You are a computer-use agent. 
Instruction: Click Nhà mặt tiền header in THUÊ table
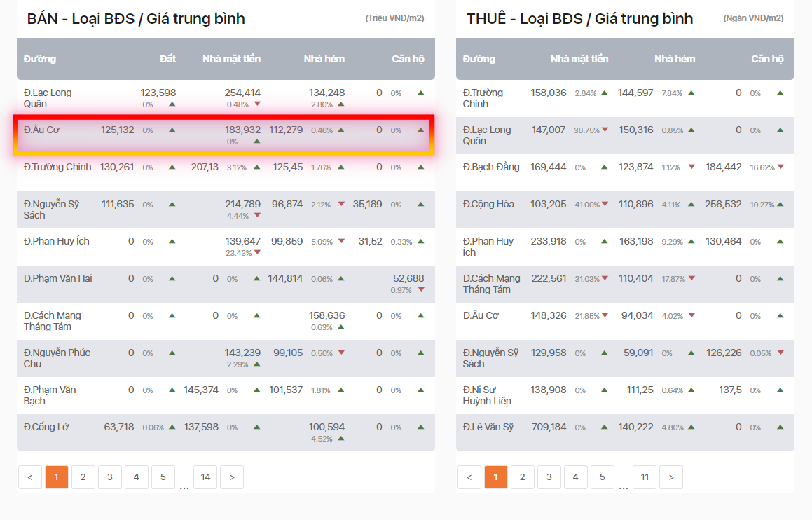click(x=579, y=59)
